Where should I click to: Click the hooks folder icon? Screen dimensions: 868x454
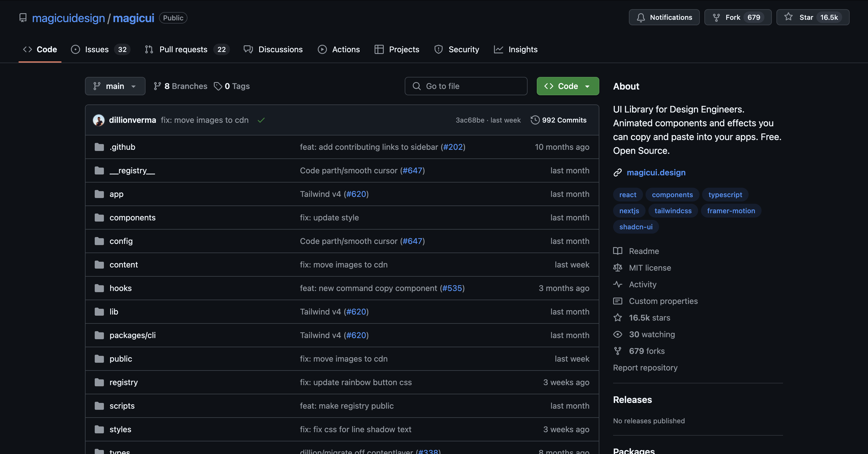click(99, 288)
